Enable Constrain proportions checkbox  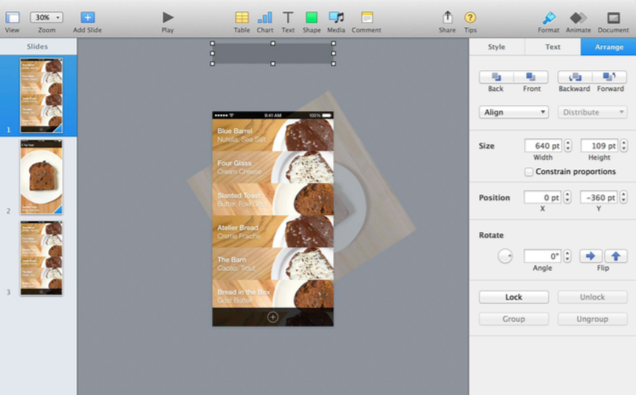coord(529,172)
